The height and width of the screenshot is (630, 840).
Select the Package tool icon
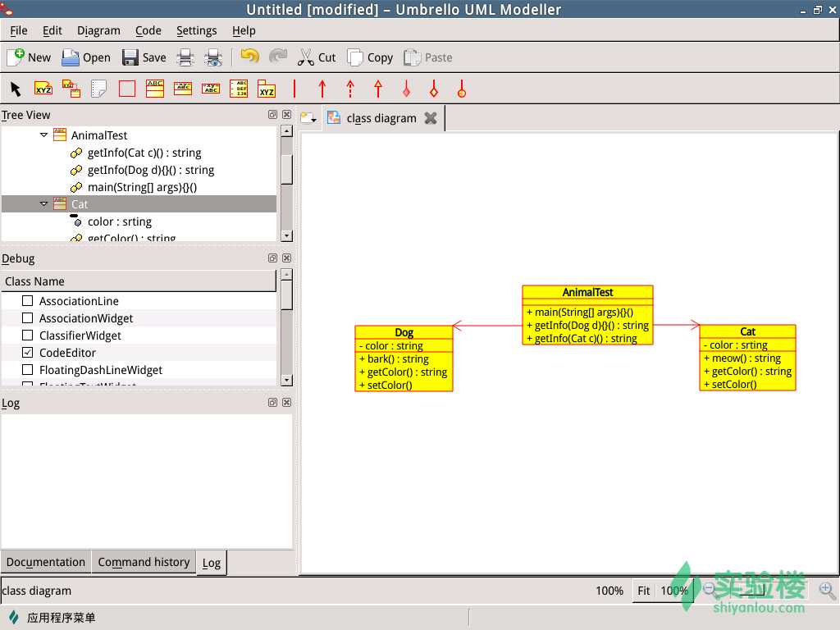267,89
